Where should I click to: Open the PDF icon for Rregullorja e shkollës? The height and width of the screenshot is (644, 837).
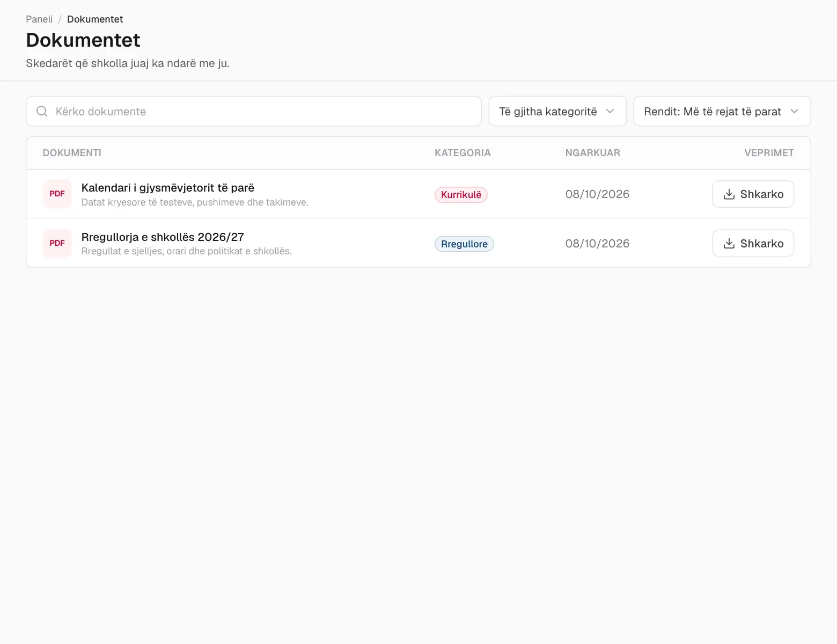coord(57,243)
